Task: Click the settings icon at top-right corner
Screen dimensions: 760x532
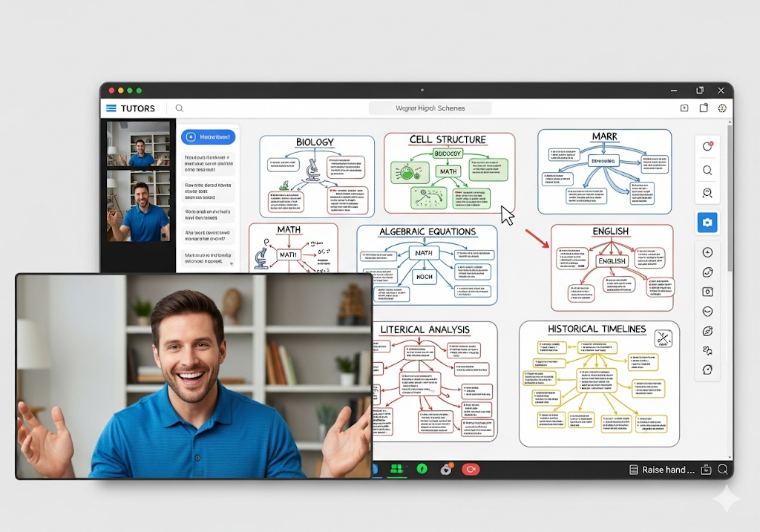Action: click(722, 108)
